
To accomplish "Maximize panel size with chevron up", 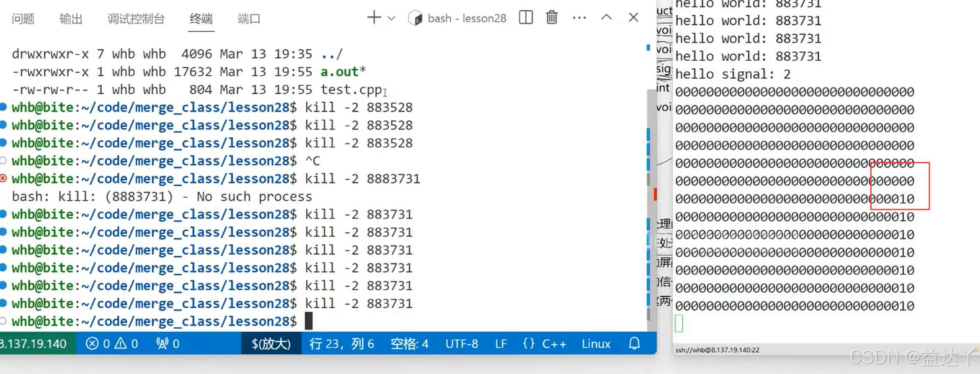I will 606,17.
